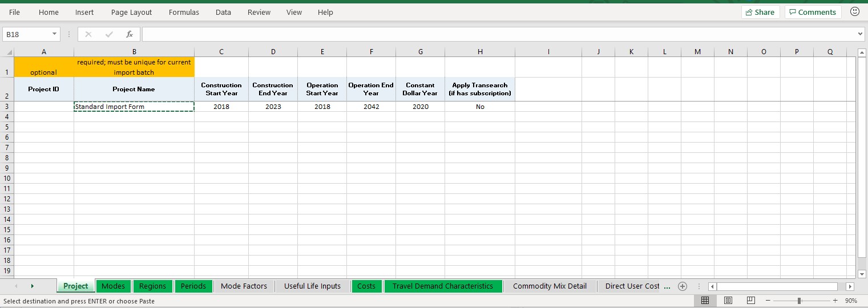The height and width of the screenshot is (308, 868).
Task: Switch to Normal view in status bar
Action: coord(705,301)
